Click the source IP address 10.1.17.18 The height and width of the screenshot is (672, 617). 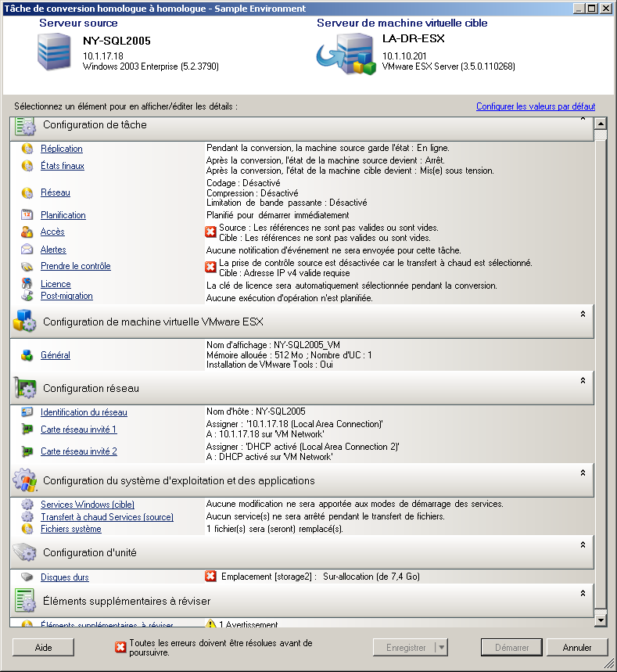[103, 56]
